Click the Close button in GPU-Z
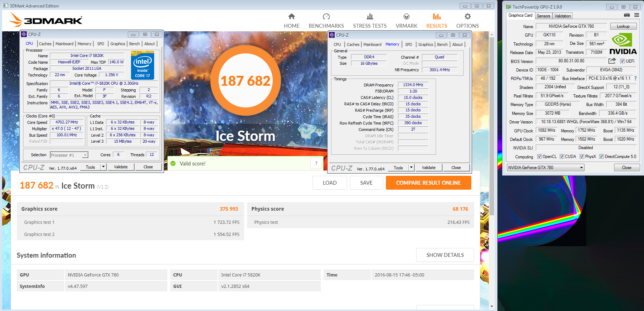The image size is (644, 311). [627, 168]
